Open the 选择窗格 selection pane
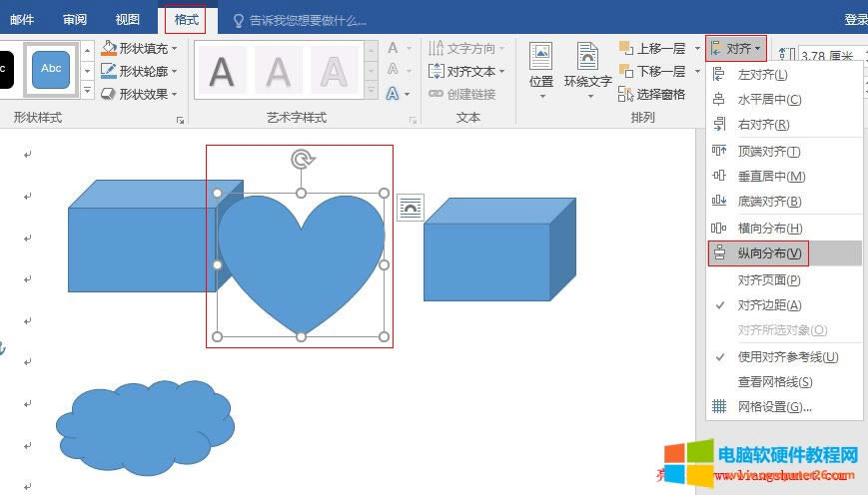Image resolution: width=868 pixels, height=495 pixels. tap(651, 94)
